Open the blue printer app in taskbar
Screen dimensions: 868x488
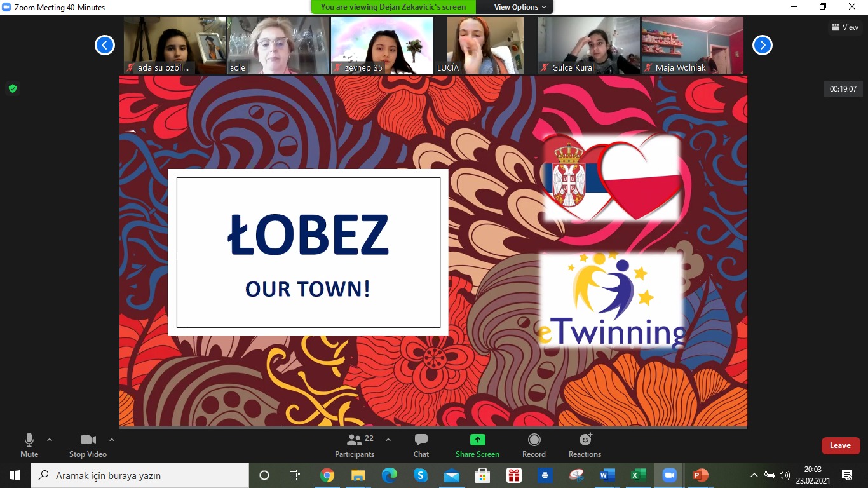(545, 475)
